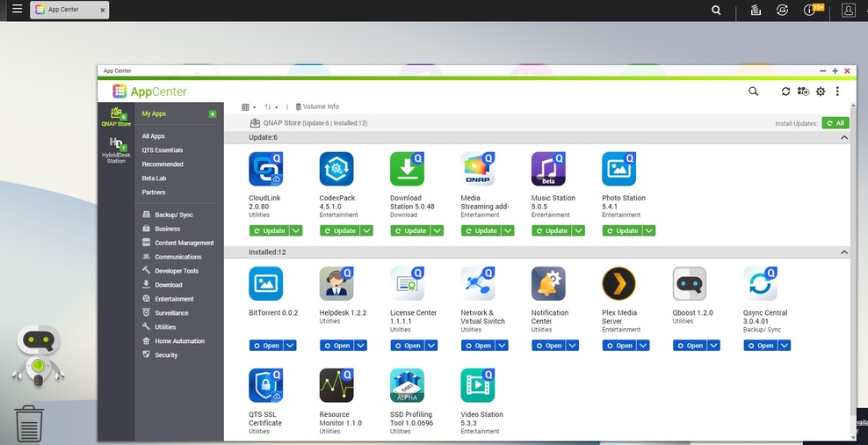Image resolution: width=868 pixels, height=445 pixels.
Task: Click Open for Notification Center
Action: (548, 346)
